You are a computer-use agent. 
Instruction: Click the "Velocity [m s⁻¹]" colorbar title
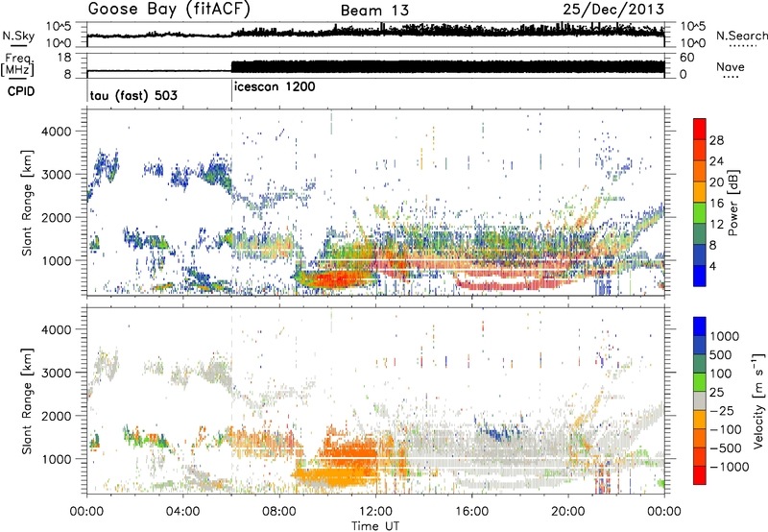[x=758, y=400]
